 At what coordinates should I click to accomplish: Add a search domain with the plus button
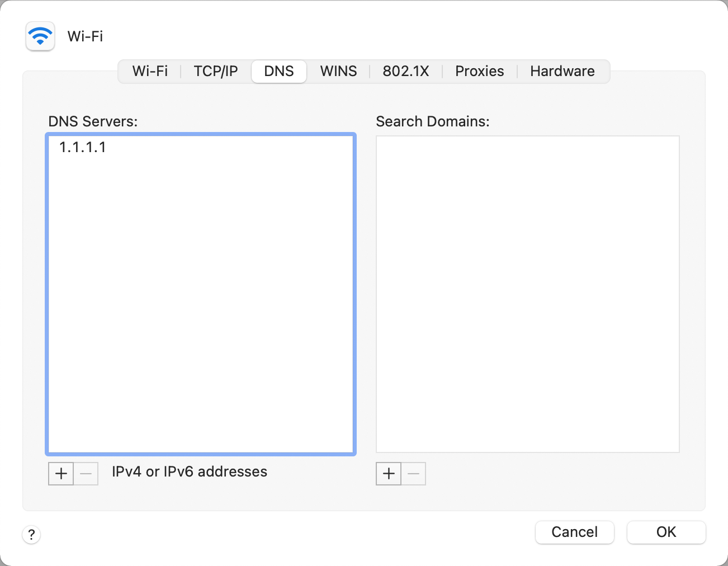pyautogui.click(x=389, y=474)
